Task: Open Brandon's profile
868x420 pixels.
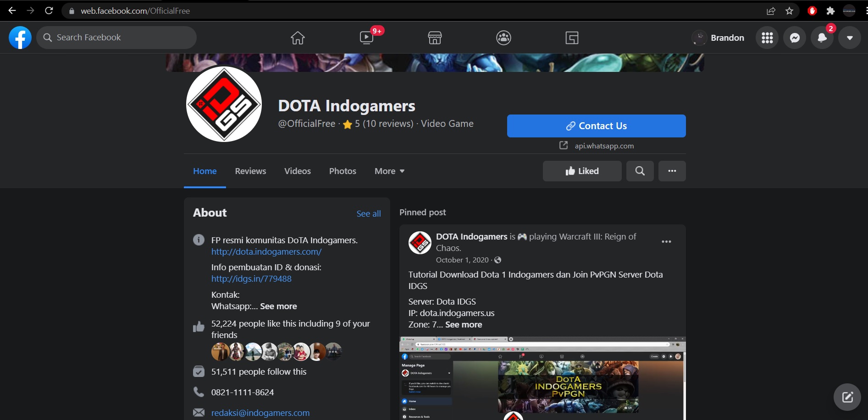Action: [718, 38]
